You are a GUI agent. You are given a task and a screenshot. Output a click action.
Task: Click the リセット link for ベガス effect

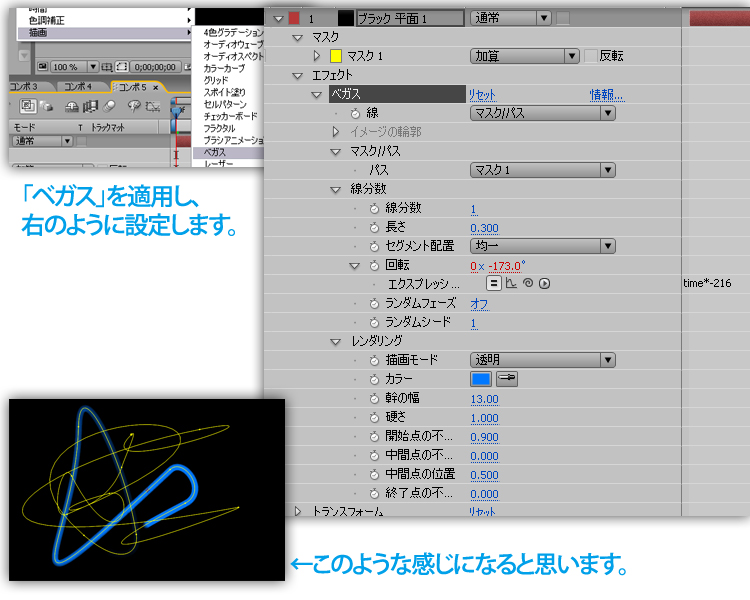[482, 95]
